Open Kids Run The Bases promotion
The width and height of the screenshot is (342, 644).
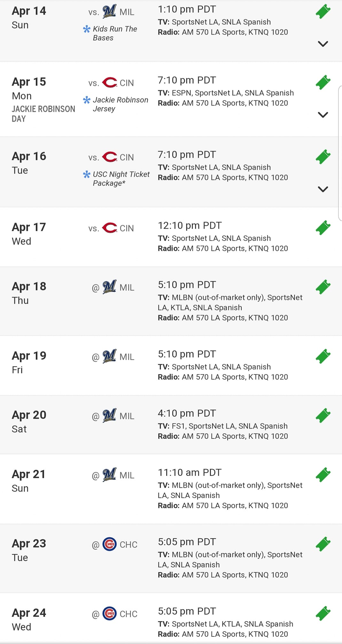pyautogui.click(x=114, y=33)
